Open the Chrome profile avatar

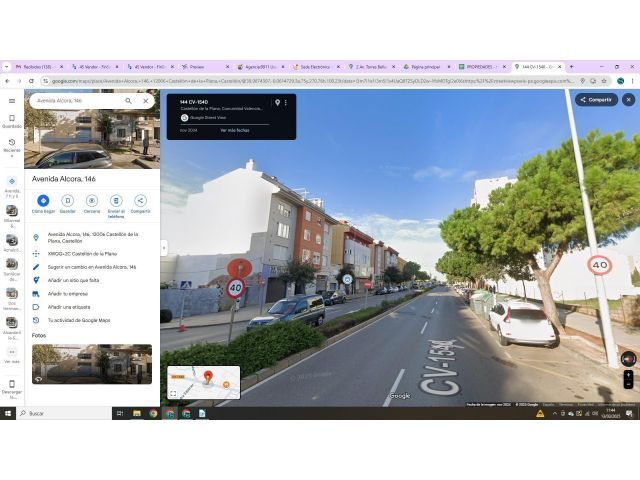620,81
